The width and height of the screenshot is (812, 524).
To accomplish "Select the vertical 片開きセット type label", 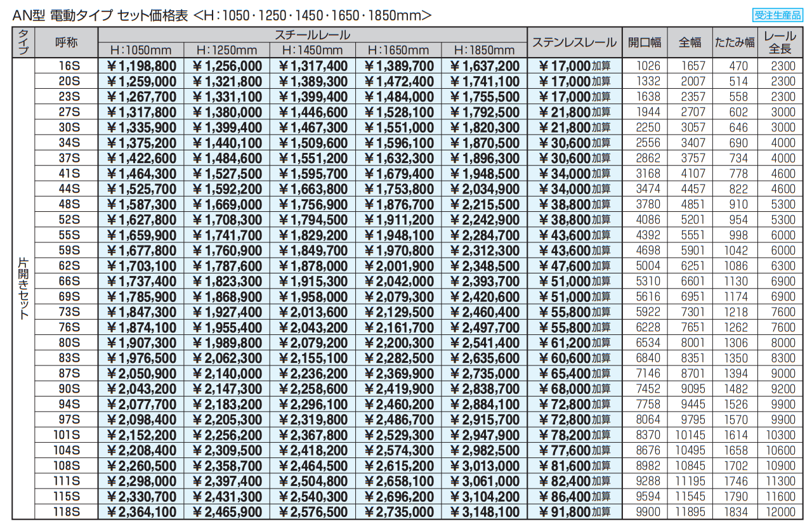I will (x=23, y=289).
